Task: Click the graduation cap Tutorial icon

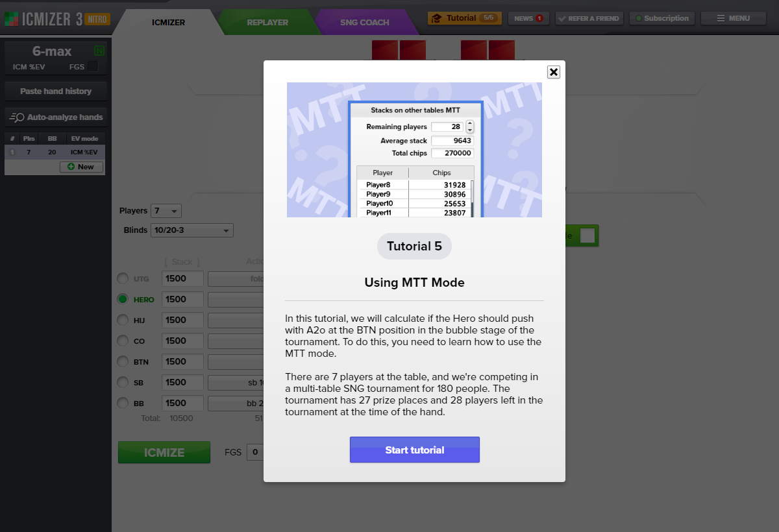Action: click(438, 18)
